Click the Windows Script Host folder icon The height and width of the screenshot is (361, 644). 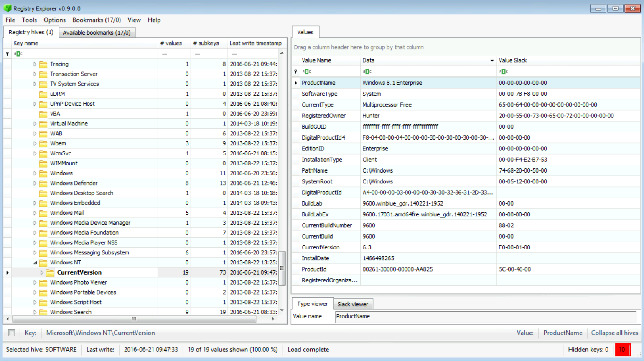[43, 303]
